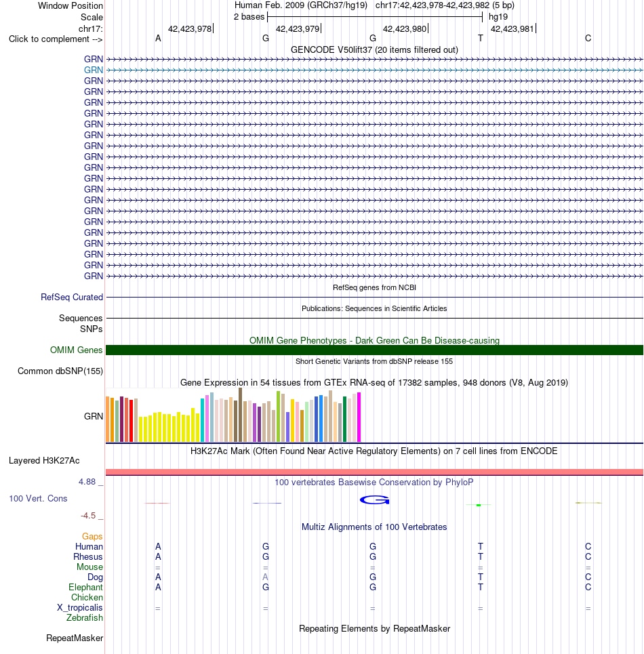This screenshot has width=644, height=654.
Task: Open 'Gene Expression in 54 tissues from GTEx' title
Action: pyautogui.click(x=374, y=382)
